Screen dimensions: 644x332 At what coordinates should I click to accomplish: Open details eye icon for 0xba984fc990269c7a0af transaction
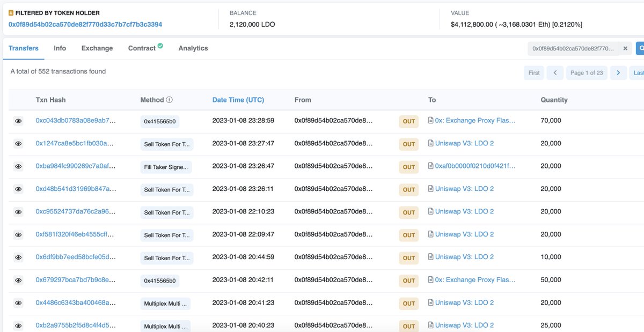[18, 167]
